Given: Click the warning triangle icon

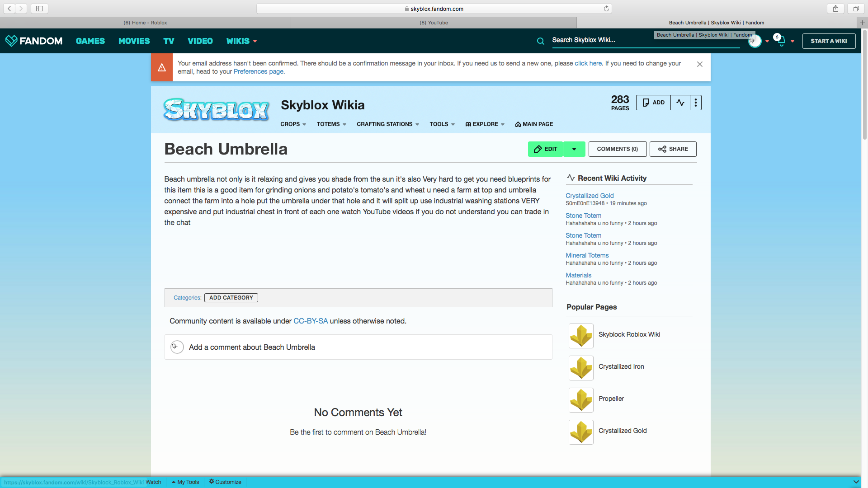Looking at the screenshot, I should 162,67.
